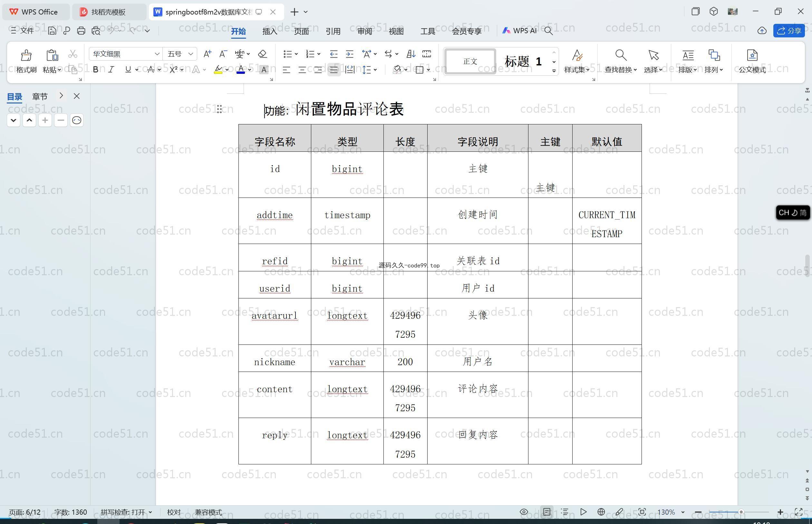This screenshot has width=812, height=524.
Task: Close the navigation pane with X
Action: (77, 96)
